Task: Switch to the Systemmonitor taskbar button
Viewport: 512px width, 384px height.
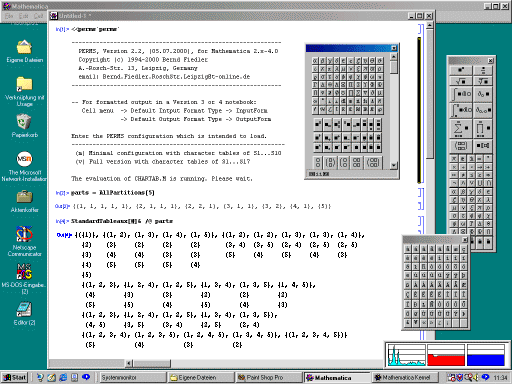Action: [132, 377]
